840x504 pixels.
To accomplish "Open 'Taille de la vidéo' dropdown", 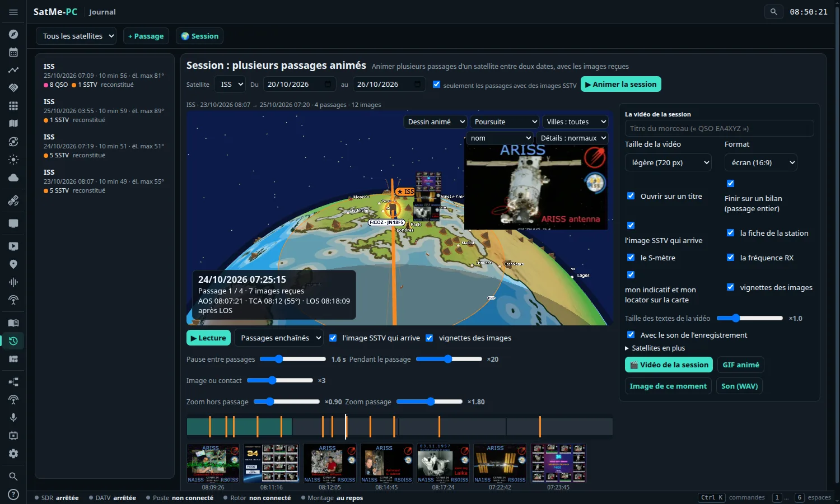I will click(668, 162).
